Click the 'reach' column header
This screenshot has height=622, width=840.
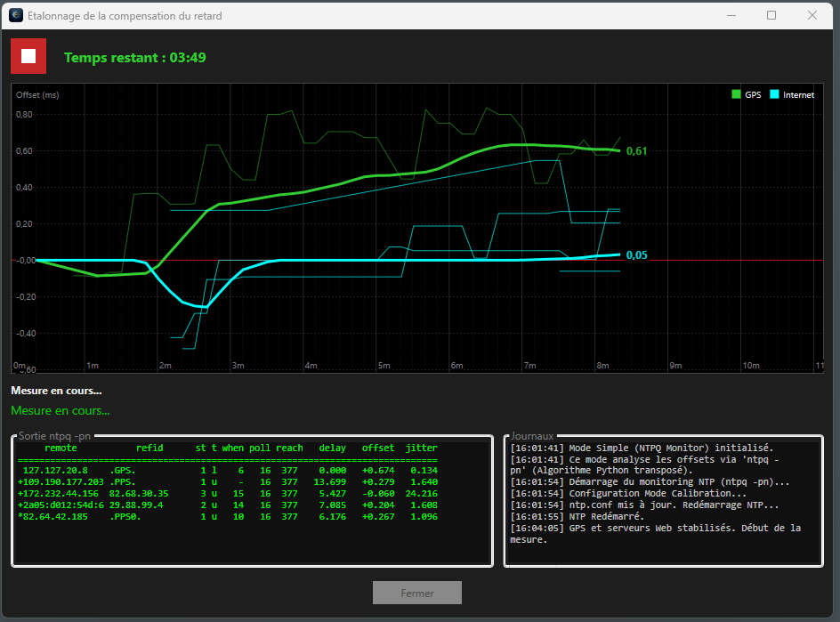coord(289,448)
